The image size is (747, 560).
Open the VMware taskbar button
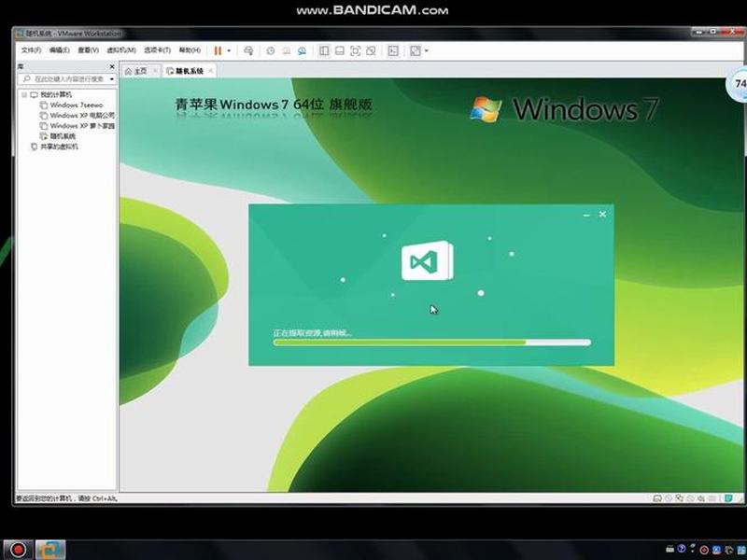tap(50, 550)
